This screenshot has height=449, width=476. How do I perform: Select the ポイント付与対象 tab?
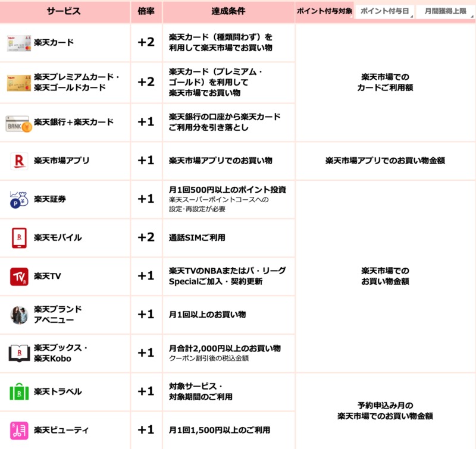coord(324,11)
